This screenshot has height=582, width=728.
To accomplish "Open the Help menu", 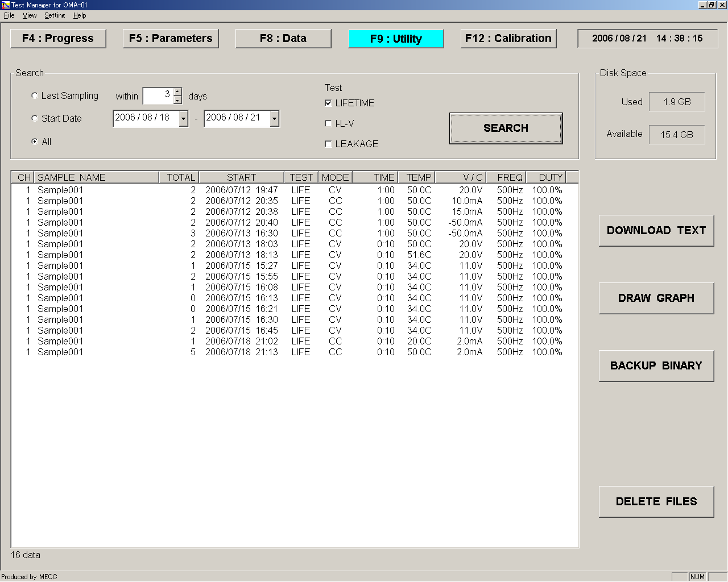I will pos(80,15).
